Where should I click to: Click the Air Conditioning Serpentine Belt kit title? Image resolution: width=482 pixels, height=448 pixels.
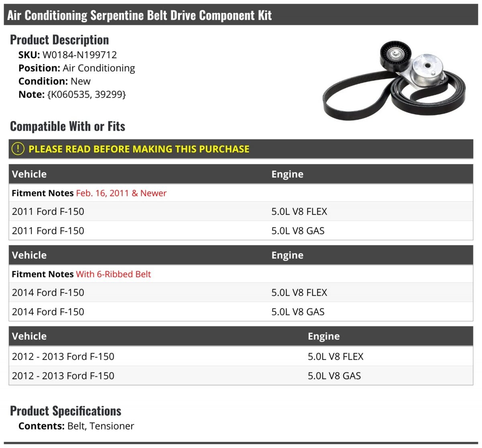[139, 15]
